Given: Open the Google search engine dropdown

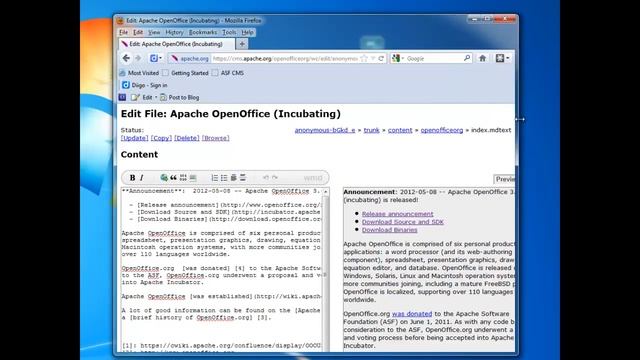Looking at the screenshot, I should (x=402, y=58).
